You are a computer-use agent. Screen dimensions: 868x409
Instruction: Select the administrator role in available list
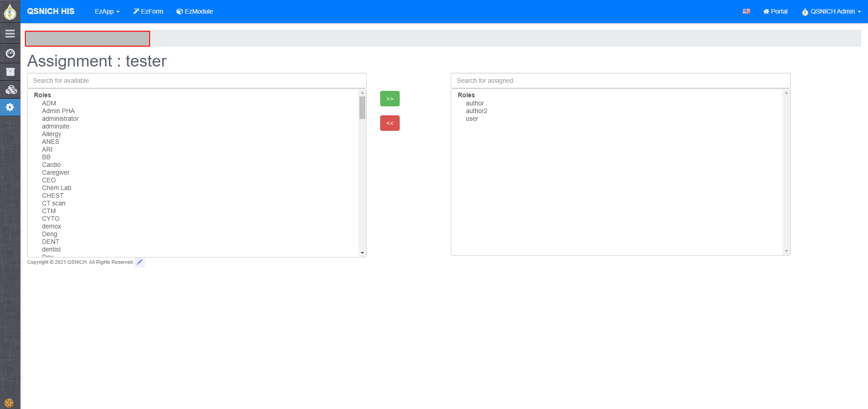coord(60,119)
